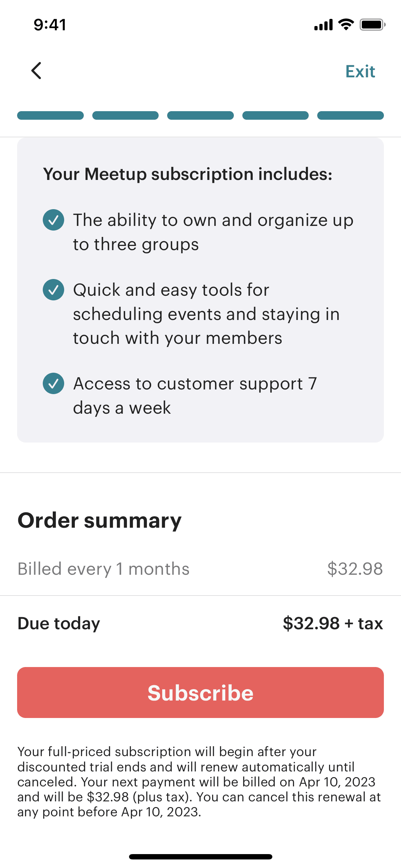Tap the Wi-Fi icon in status bar

[346, 25]
